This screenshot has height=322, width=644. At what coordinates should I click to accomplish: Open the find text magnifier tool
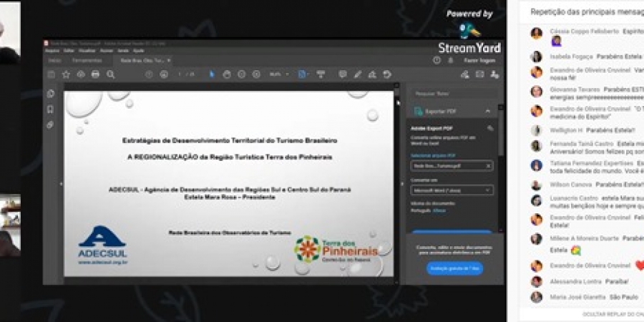[x=110, y=74]
